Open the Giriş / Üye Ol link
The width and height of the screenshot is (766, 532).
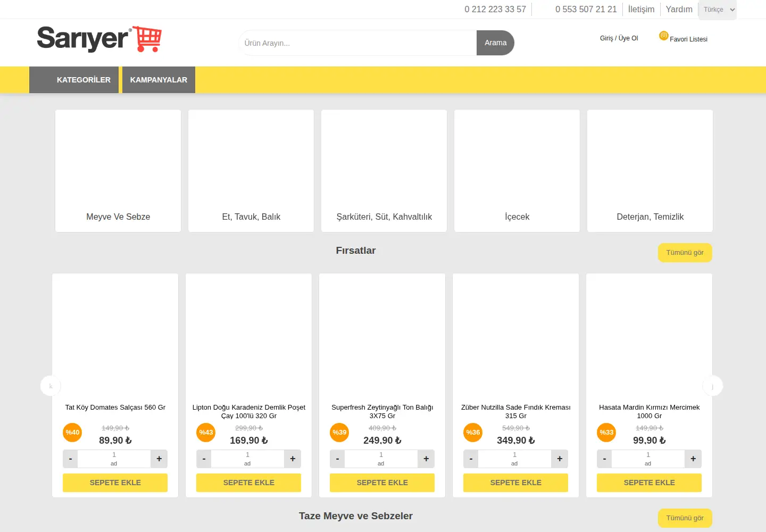[x=619, y=38]
